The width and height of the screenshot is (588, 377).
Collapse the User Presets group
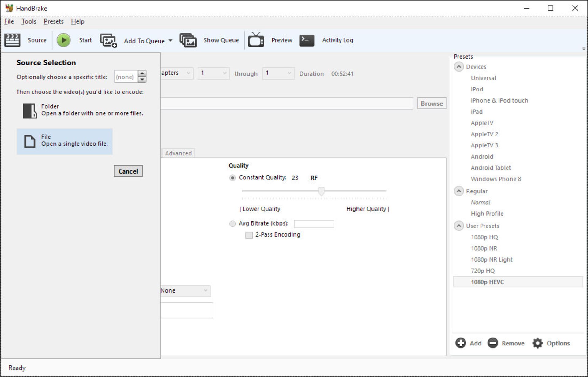point(458,226)
